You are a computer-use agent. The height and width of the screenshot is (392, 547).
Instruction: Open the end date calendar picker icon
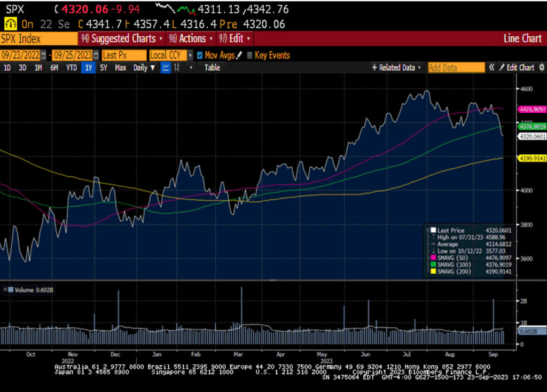pyautogui.click(x=96, y=56)
